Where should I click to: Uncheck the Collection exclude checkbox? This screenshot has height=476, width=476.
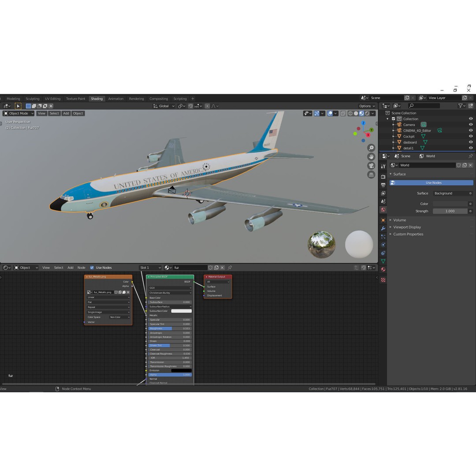click(394, 119)
